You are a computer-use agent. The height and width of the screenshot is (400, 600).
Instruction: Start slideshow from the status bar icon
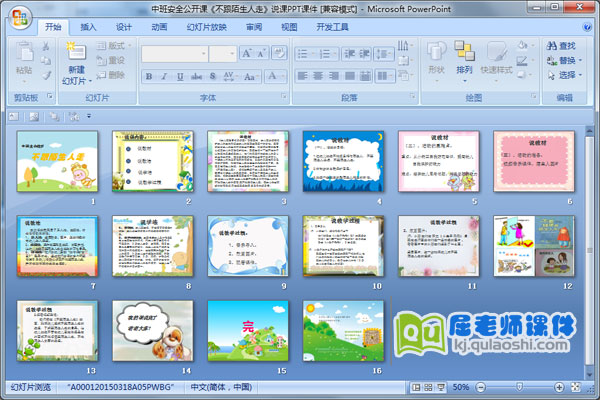click(440, 386)
